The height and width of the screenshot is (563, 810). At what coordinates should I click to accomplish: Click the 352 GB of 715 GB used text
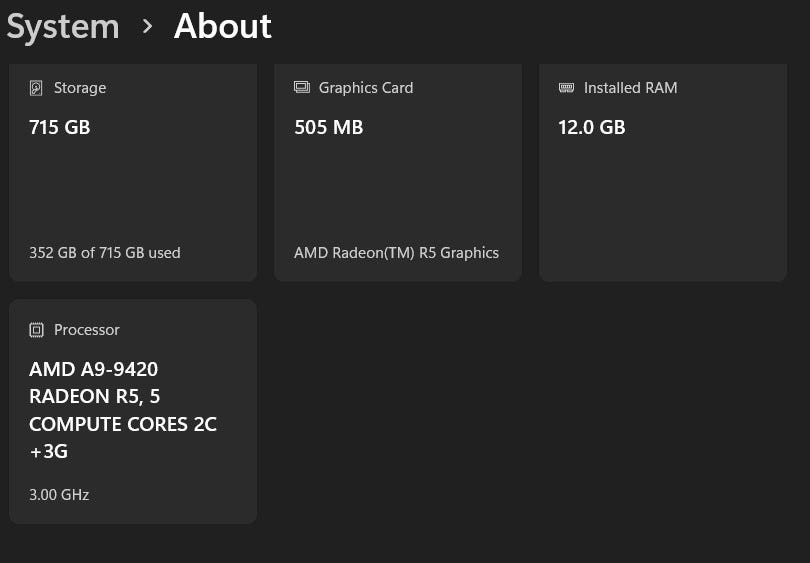coord(105,253)
